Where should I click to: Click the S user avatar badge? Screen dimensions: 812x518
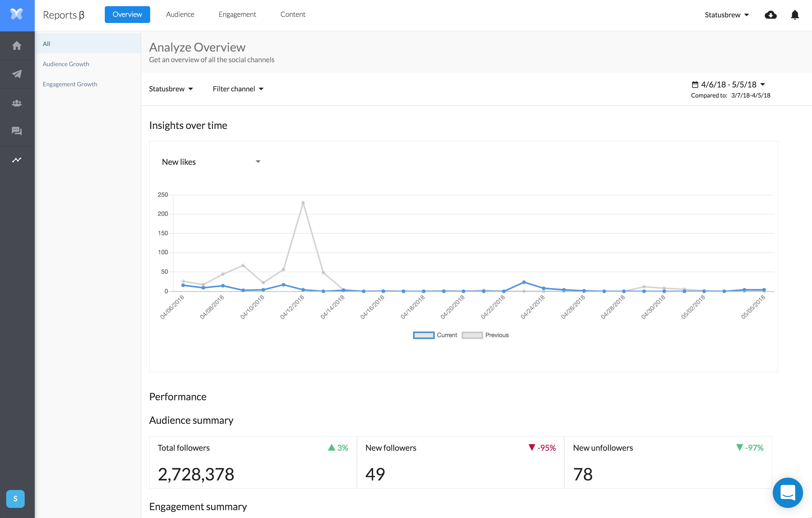(x=15, y=498)
